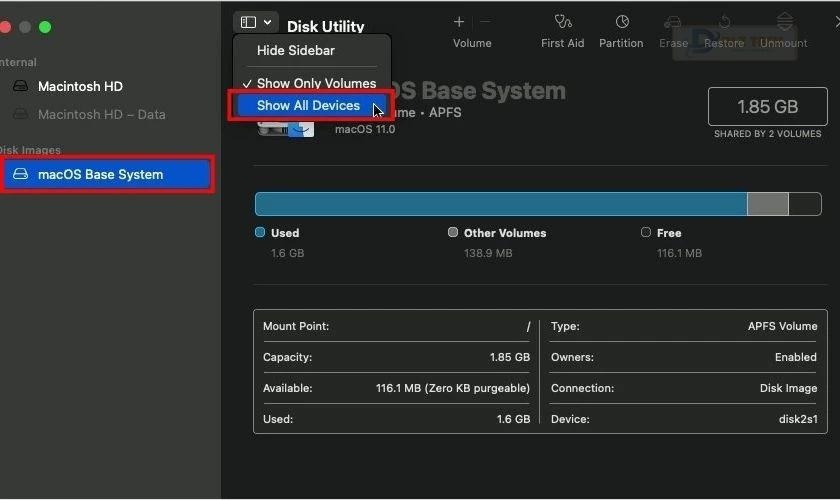Click the Restore toolbar icon
840x500 pixels.
pos(724,22)
